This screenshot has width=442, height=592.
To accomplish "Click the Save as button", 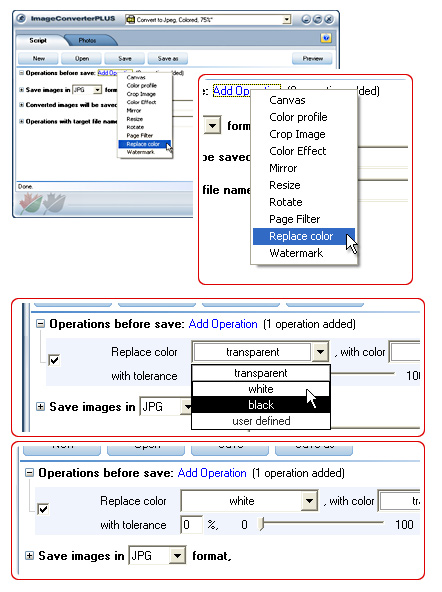I will click(x=168, y=59).
